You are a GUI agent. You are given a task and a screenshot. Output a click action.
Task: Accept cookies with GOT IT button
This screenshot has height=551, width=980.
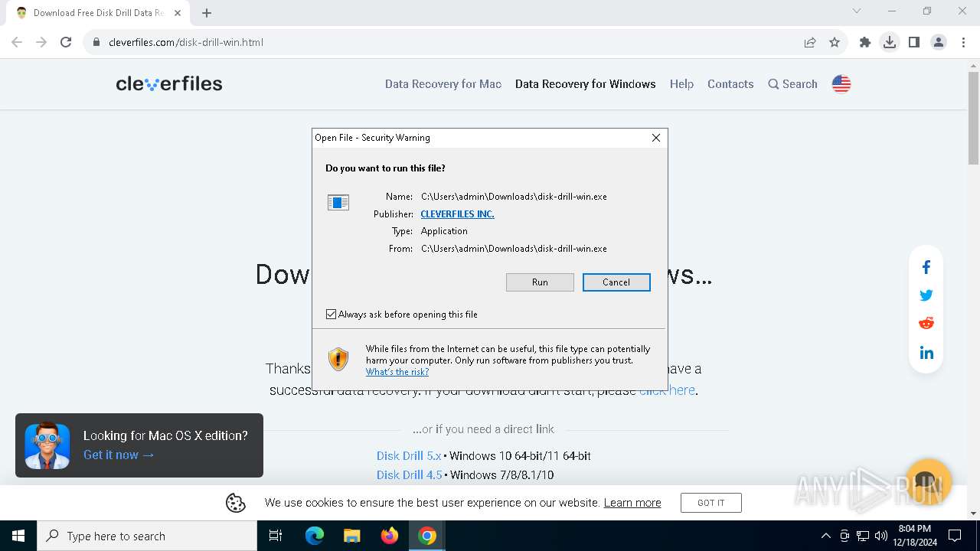[x=711, y=503]
